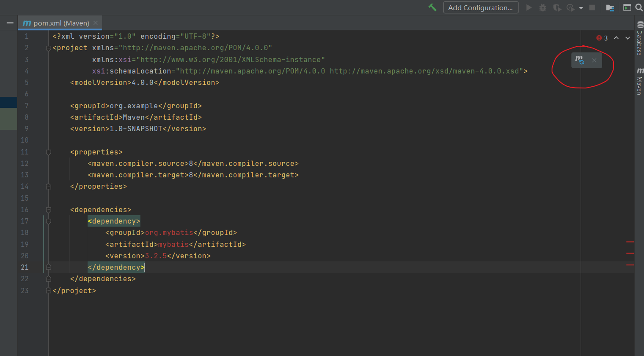644x356 pixels.
Task: Open the Maven tool window sidebar
Action: click(x=639, y=81)
